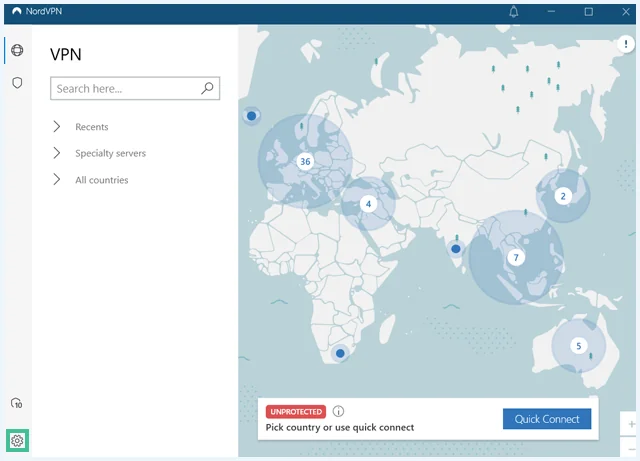This screenshot has height=461, width=640.
Task: Click the info icon beside UNPROTECTED
Action: click(338, 411)
